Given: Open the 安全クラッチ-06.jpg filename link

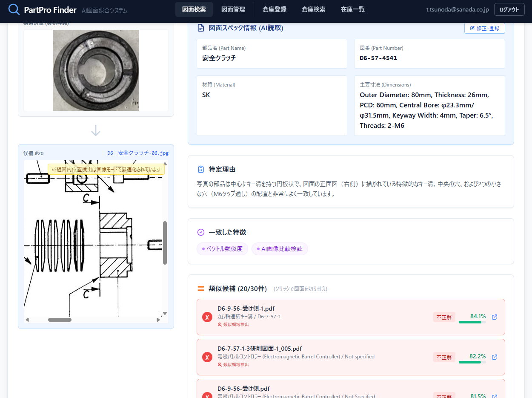Looking at the screenshot, I should (x=143, y=153).
